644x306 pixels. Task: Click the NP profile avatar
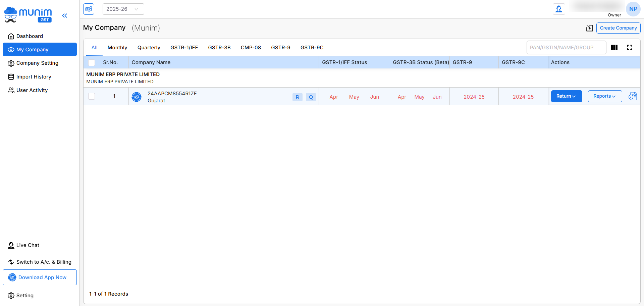coord(633,9)
